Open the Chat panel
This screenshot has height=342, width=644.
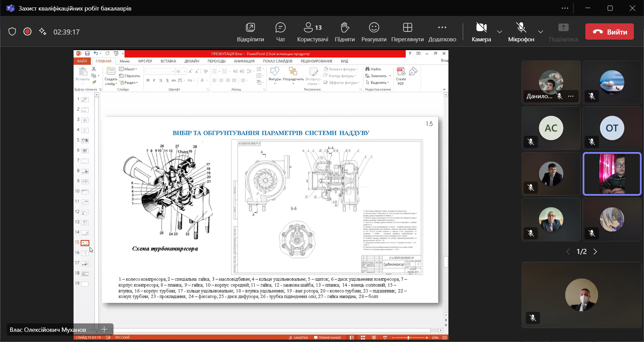pyautogui.click(x=280, y=32)
